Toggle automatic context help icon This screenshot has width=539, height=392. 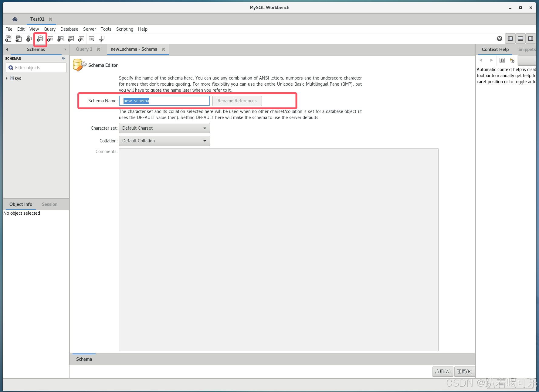click(x=512, y=60)
